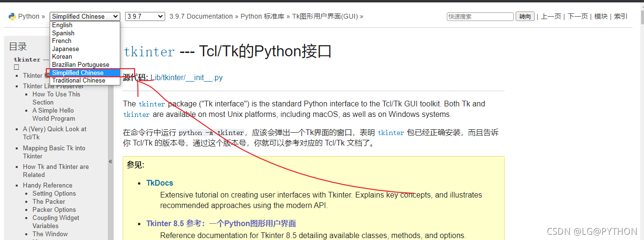Image resolution: width=644 pixels, height=240 pixels.
Task: Open Setting Options sidebar link
Action: [54, 193]
